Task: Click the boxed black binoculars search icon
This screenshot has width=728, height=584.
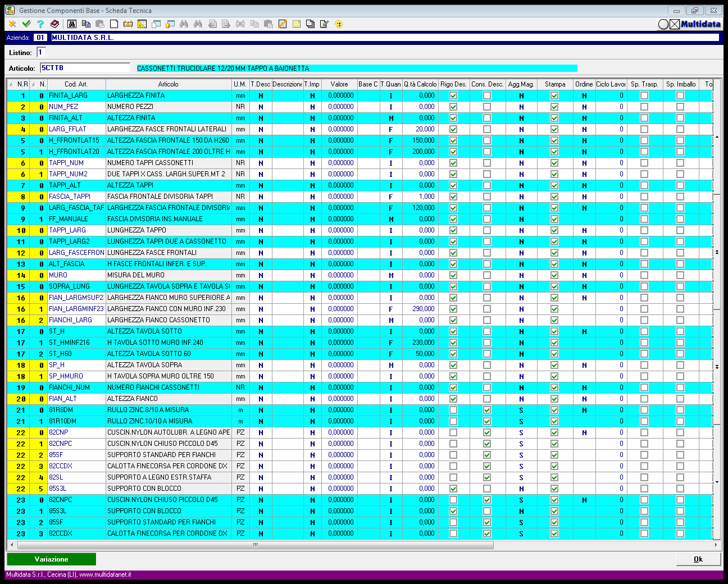Action: 72,24
